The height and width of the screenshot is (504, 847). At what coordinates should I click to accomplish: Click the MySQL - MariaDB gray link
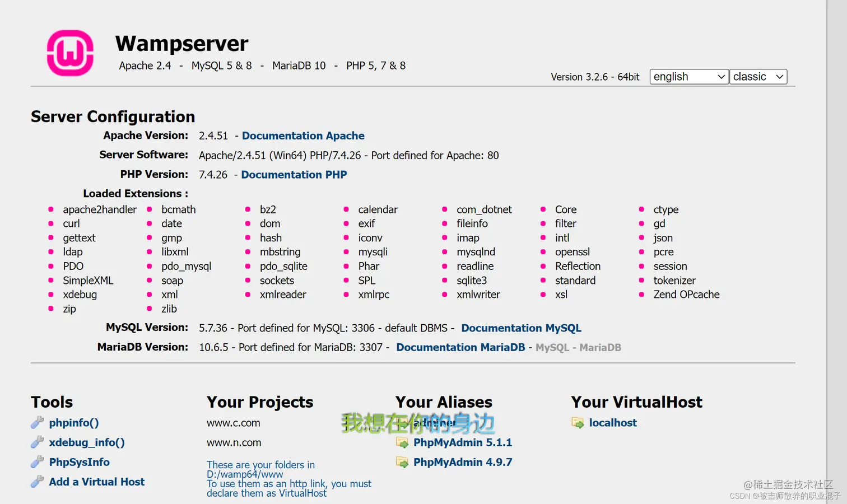578,348
